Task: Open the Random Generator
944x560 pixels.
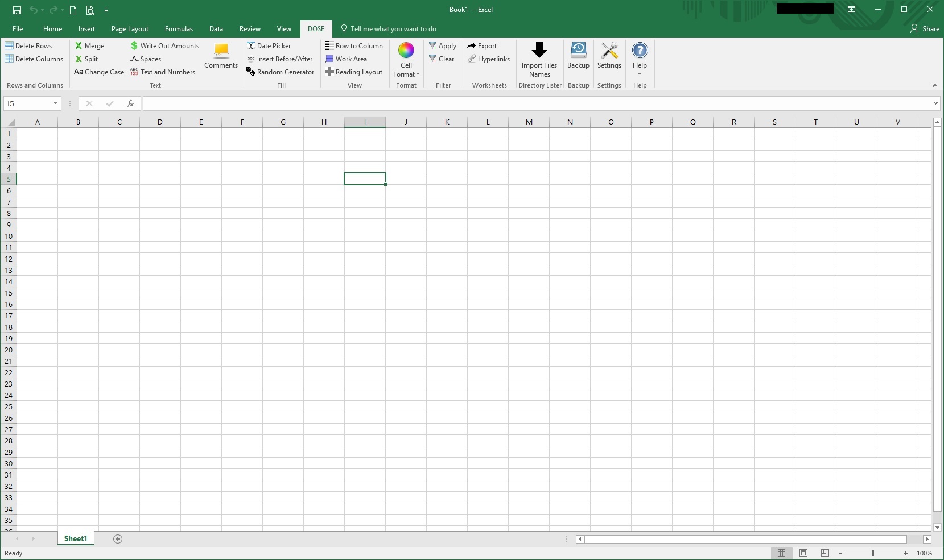Action: point(280,72)
